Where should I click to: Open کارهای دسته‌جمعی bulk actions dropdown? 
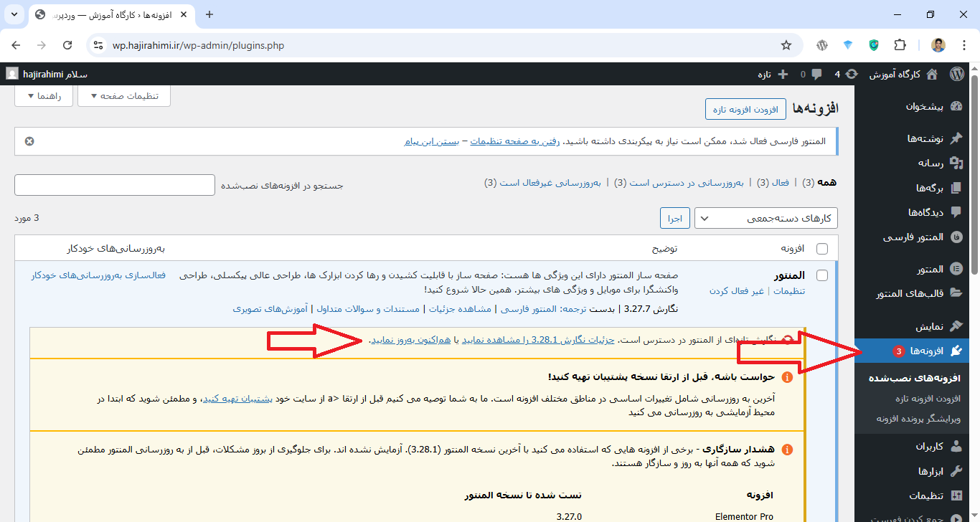(x=766, y=218)
